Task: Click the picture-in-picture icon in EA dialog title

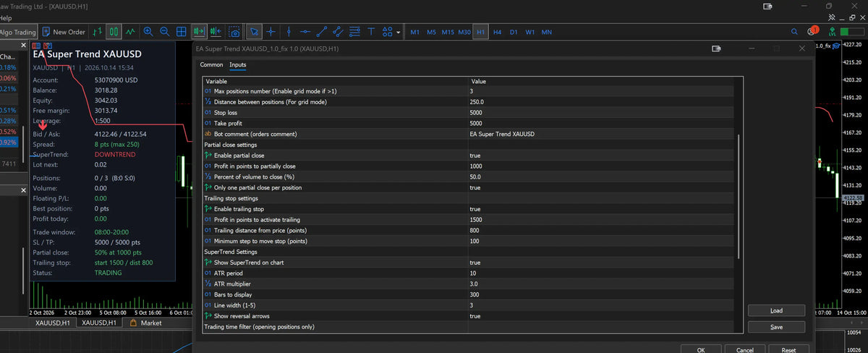Action: coord(717,48)
